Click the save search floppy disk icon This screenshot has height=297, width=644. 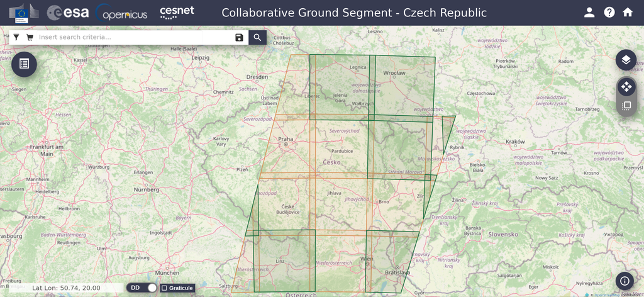[x=239, y=38]
